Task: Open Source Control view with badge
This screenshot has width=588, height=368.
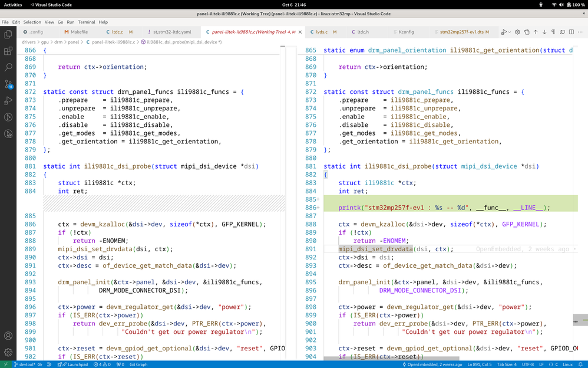Action: point(8,84)
